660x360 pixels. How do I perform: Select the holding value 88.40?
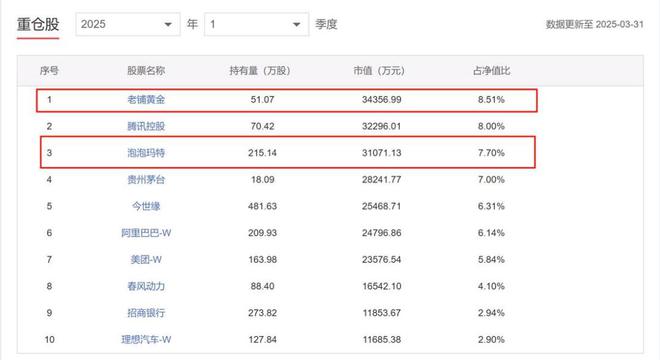tap(262, 286)
